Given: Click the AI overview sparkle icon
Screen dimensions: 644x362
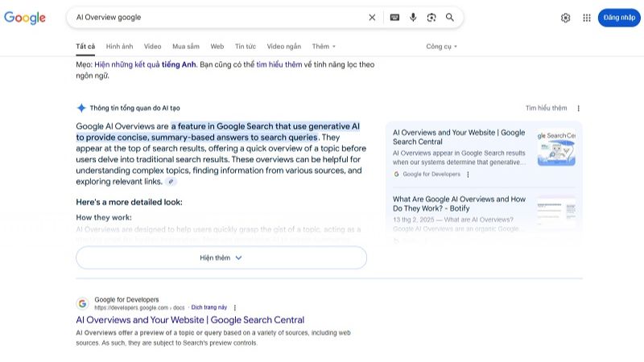Looking at the screenshot, I should (x=81, y=108).
